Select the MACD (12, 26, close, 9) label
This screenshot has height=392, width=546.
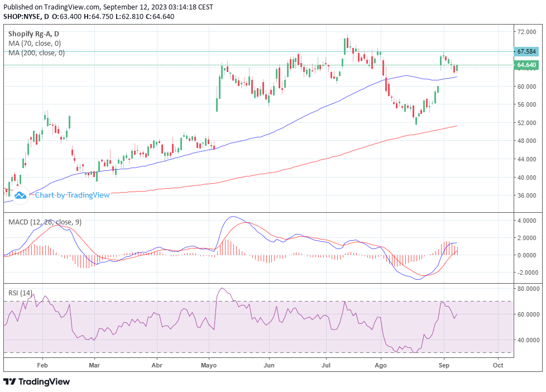click(x=45, y=222)
